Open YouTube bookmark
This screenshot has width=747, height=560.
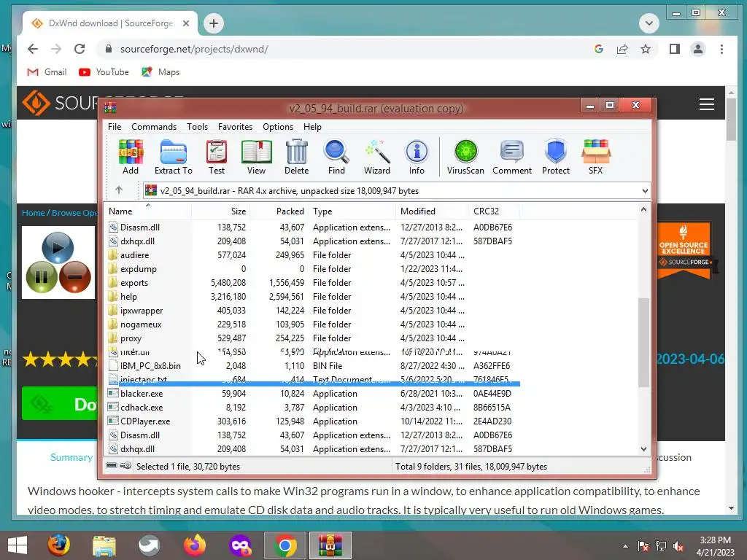[x=104, y=72]
